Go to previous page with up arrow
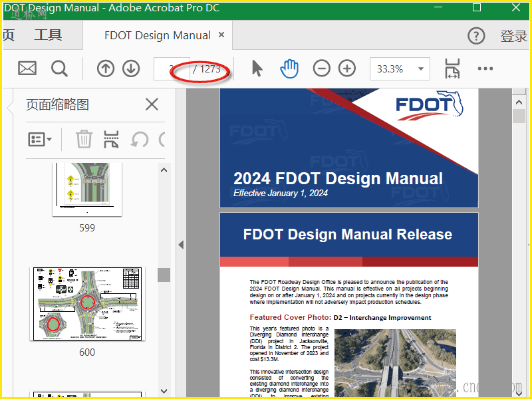 [106, 68]
